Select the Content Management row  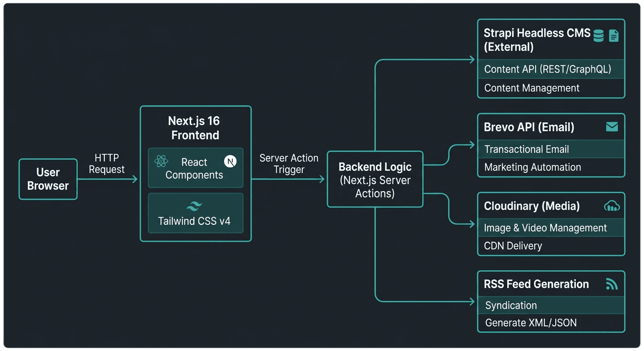(551, 88)
